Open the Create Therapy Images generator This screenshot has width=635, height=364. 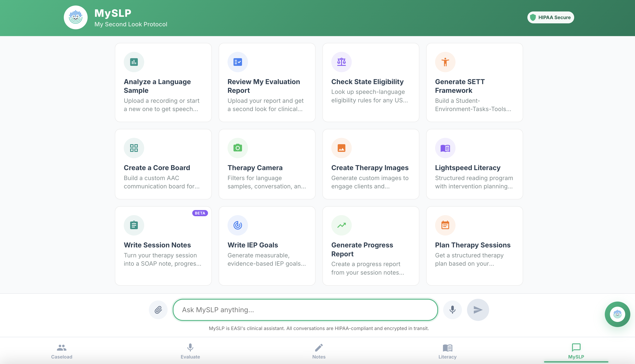pos(371,164)
